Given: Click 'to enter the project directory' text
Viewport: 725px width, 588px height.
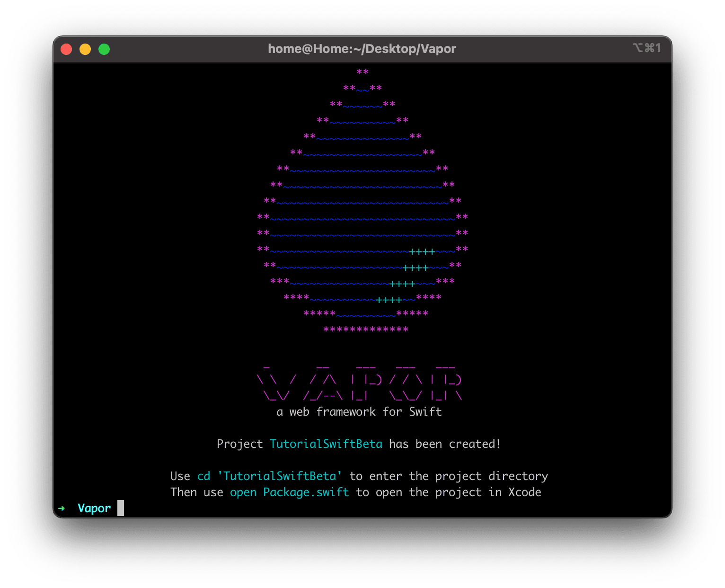Looking at the screenshot, I should (449, 476).
